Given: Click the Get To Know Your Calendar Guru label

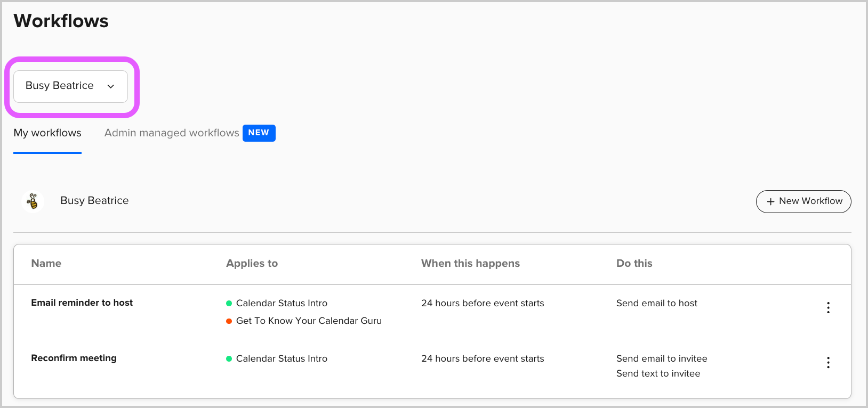Looking at the screenshot, I should [309, 321].
